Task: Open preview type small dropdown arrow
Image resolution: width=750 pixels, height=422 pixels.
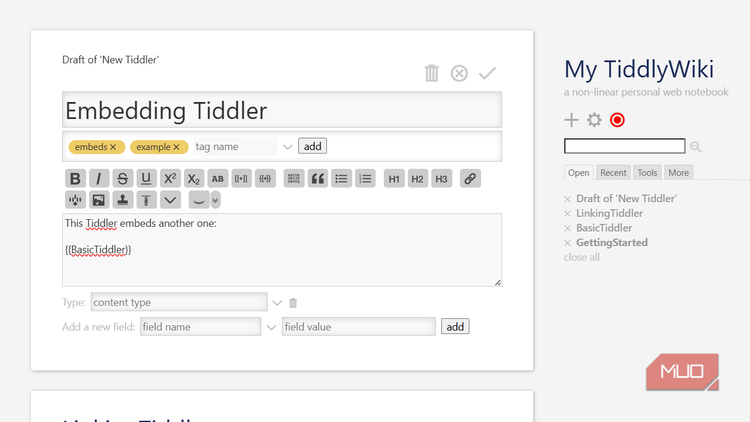Action: click(215, 200)
